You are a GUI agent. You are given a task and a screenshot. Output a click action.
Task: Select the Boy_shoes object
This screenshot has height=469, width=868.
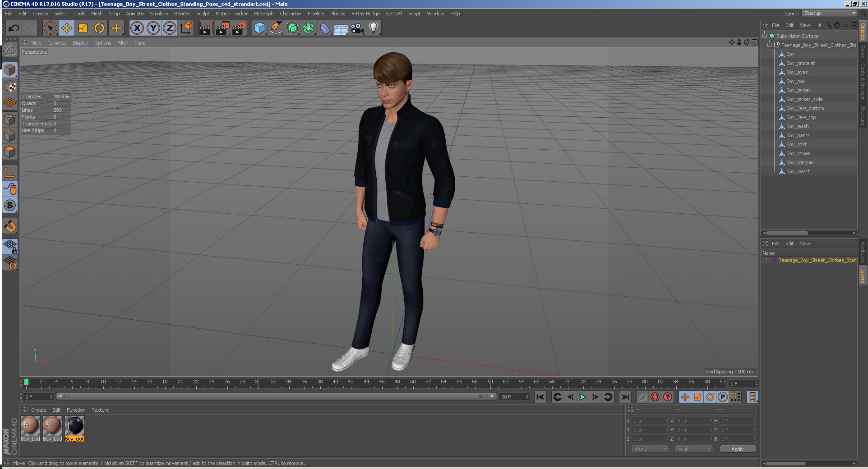coord(798,153)
